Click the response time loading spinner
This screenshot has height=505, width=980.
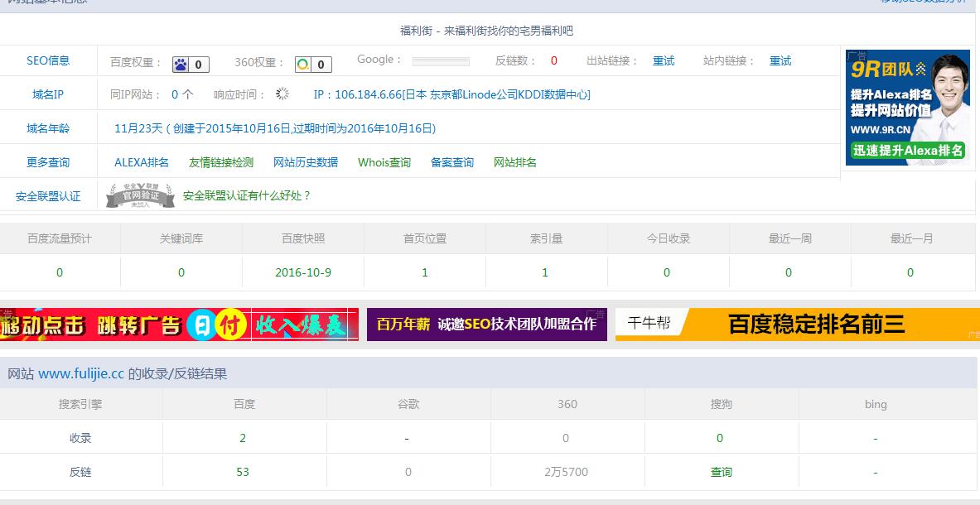[282, 94]
